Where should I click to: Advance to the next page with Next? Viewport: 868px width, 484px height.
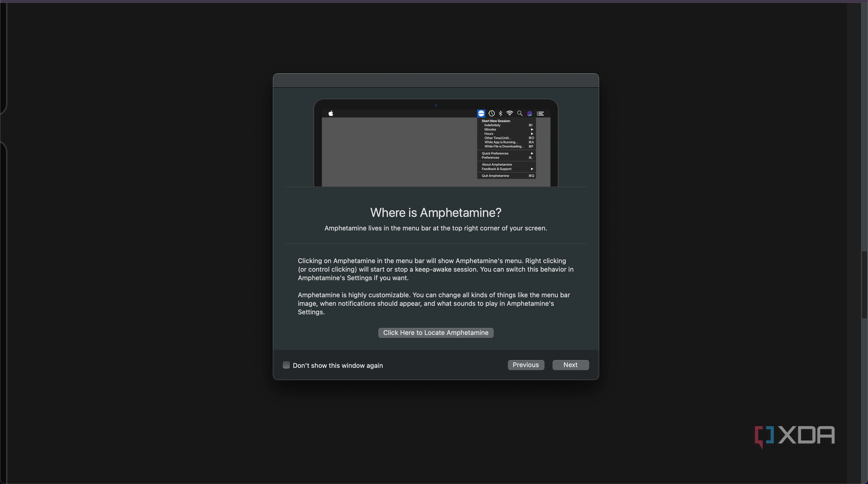tap(570, 365)
